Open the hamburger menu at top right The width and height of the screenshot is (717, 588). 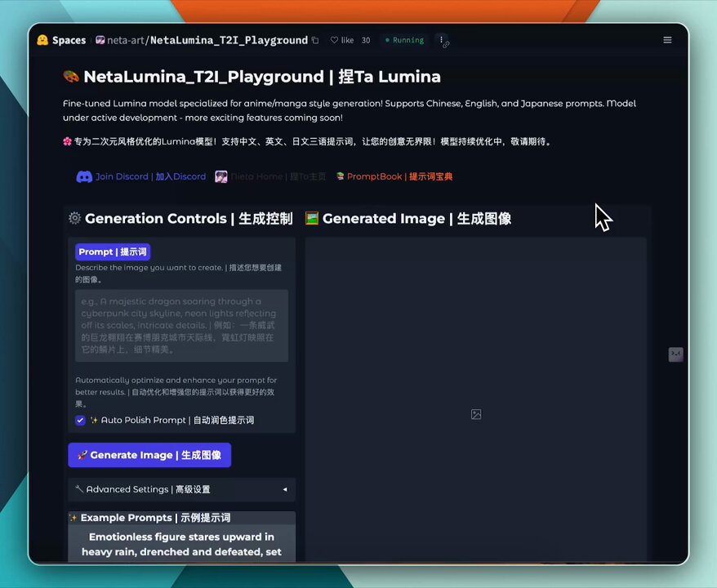[667, 40]
